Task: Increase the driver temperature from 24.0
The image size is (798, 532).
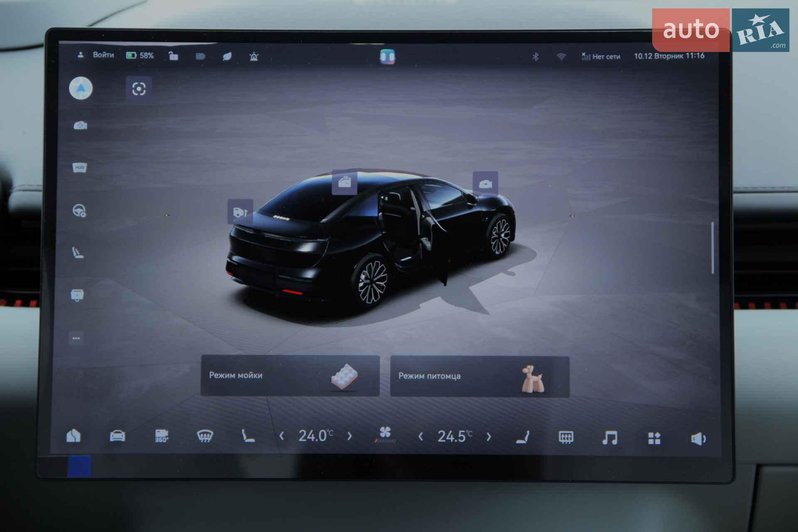Action: click(x=350, y=436)
